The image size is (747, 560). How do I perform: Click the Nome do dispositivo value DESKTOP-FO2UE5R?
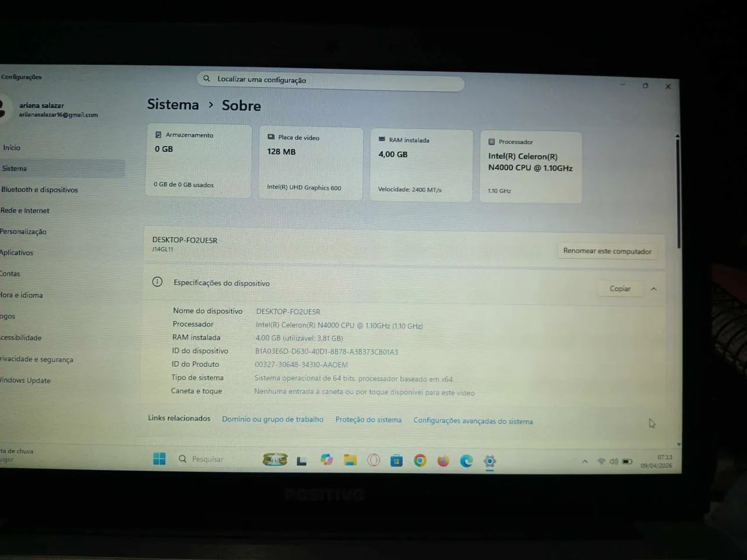tap(288, 311)
